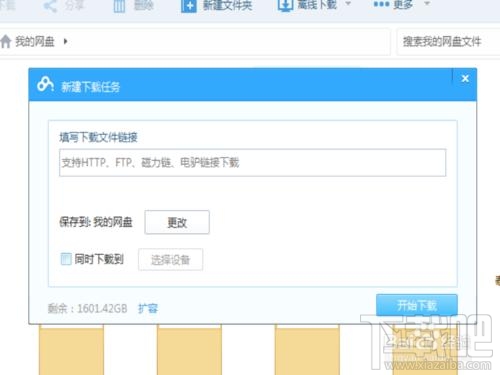Click the offline download icon
Image resolution: width=500 pixels, height=375 pixels.
pos(285,5)
